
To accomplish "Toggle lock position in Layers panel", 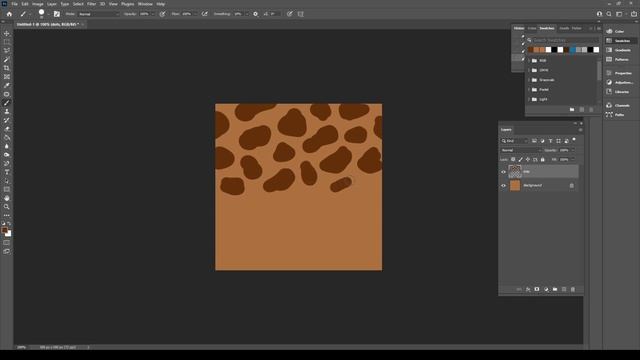I will [528, 160].
